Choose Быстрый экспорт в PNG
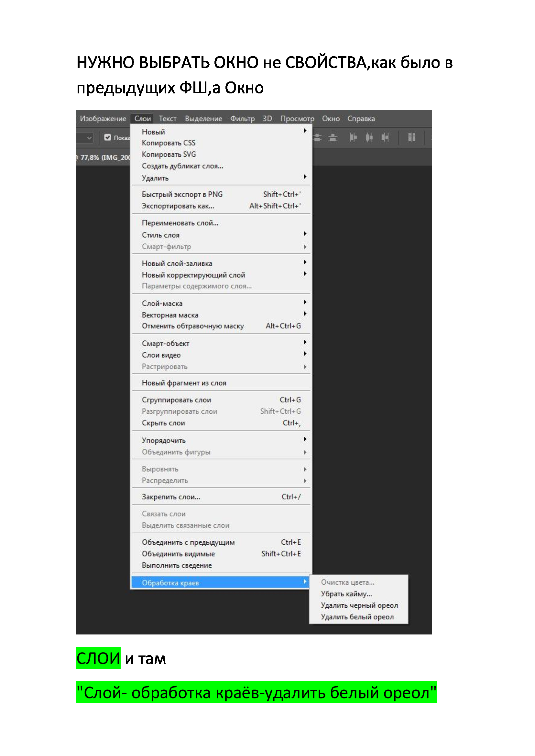Image resolution: width=535 pixels, height=756 pixels. click(182, 194)
